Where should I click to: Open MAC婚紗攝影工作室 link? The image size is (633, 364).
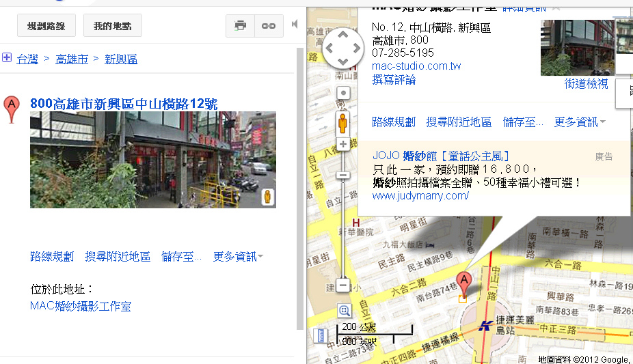(x=81, y=306)
